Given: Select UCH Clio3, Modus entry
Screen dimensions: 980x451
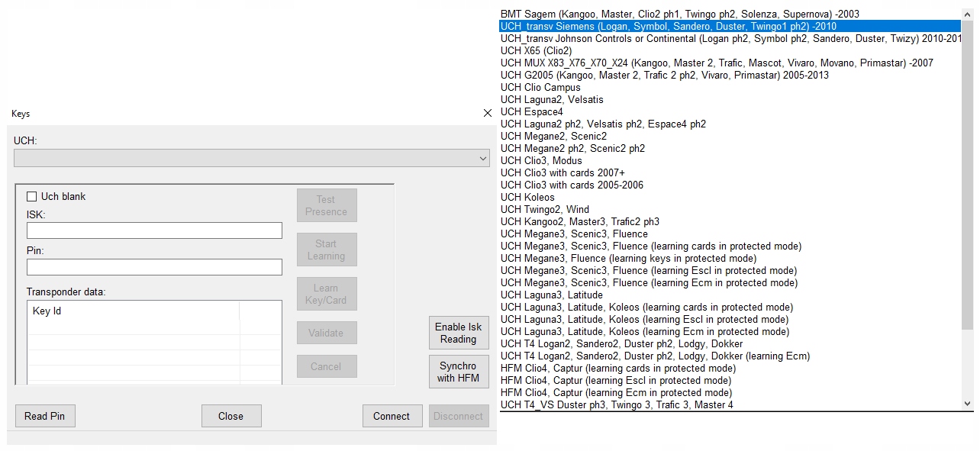Looking at the screenshot, I should pos(730,160).
